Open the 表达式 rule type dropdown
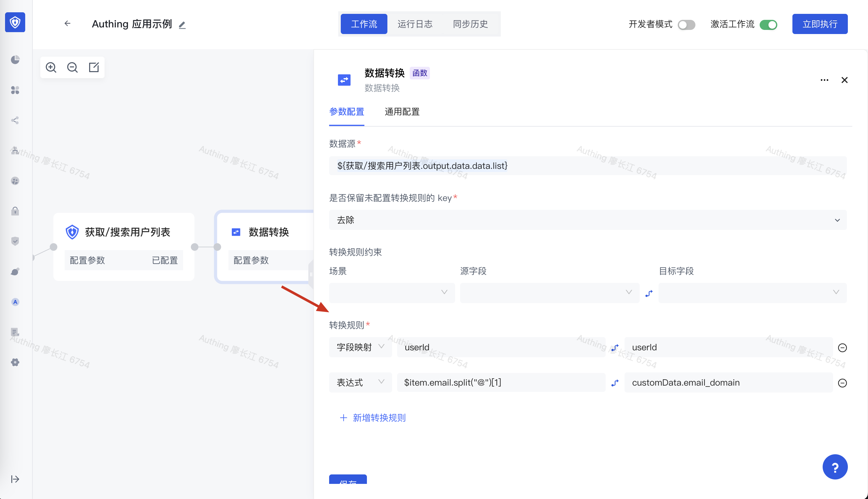 click(360, 382)
